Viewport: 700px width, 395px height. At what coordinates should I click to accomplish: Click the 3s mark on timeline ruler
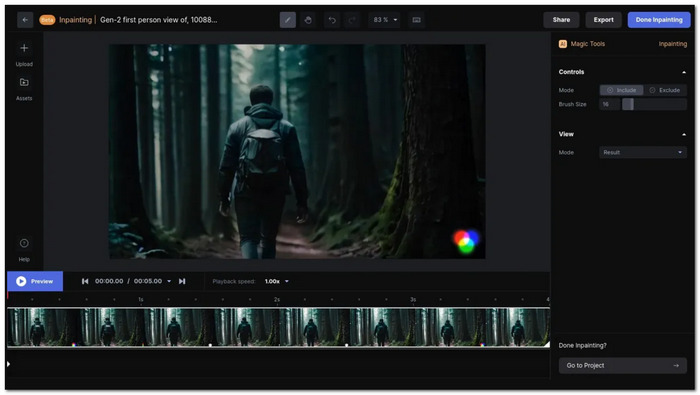(413, 299)
